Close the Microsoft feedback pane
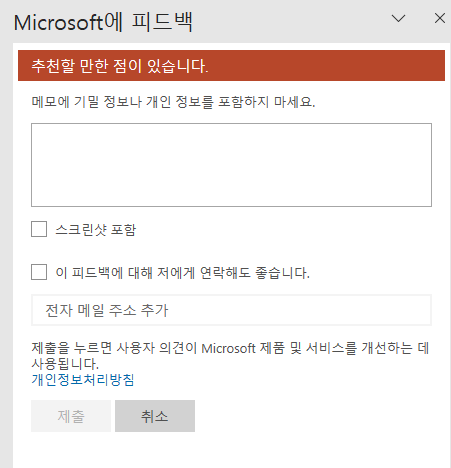The width and height of the screenshot is (451, 468). click(x=440, y=18)
